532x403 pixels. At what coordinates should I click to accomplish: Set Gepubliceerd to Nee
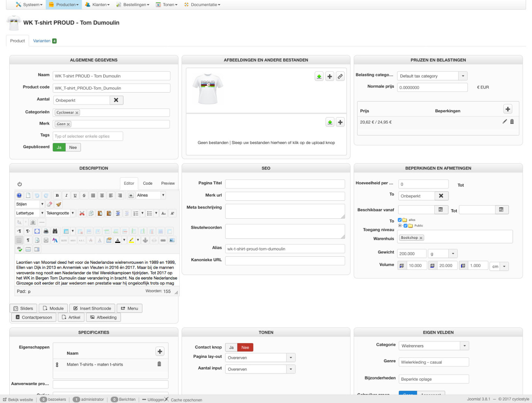coord(73,147)
